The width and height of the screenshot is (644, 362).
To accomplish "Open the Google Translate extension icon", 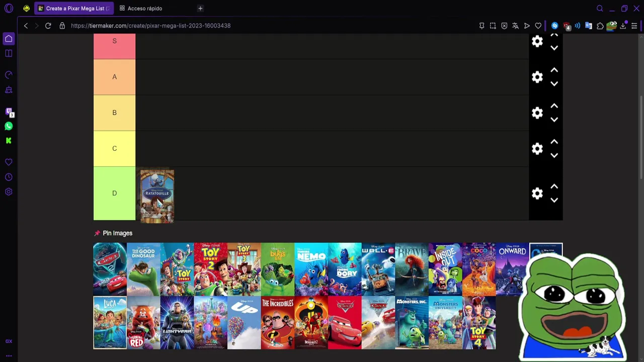I will tap(589, 26).
